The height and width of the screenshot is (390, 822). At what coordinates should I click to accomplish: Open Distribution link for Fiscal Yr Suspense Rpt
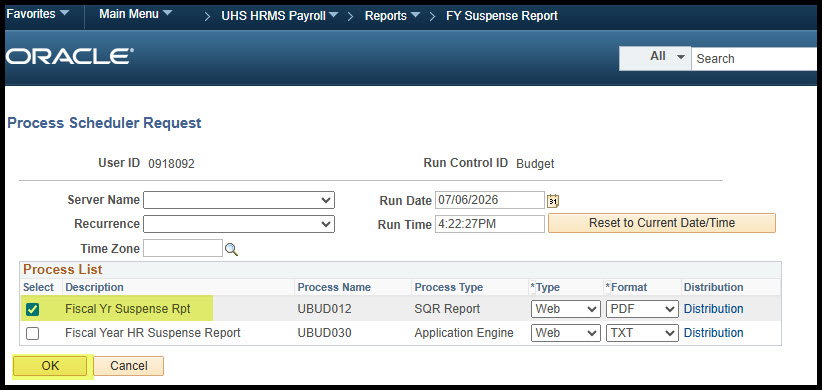[713, 309]
